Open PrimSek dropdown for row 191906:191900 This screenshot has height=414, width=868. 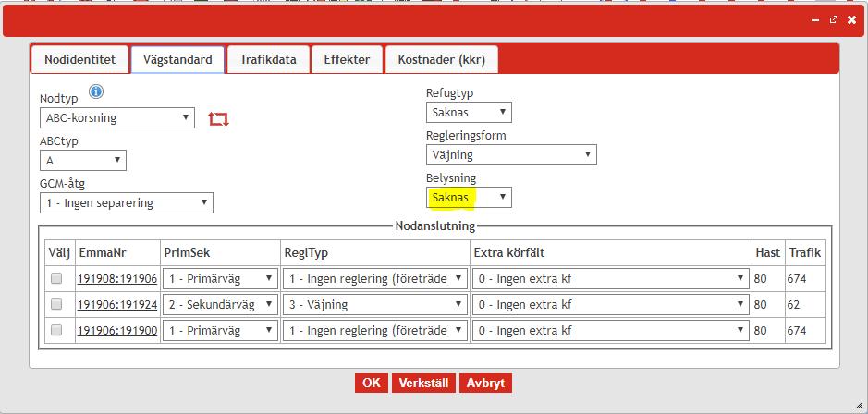point(220,331)
